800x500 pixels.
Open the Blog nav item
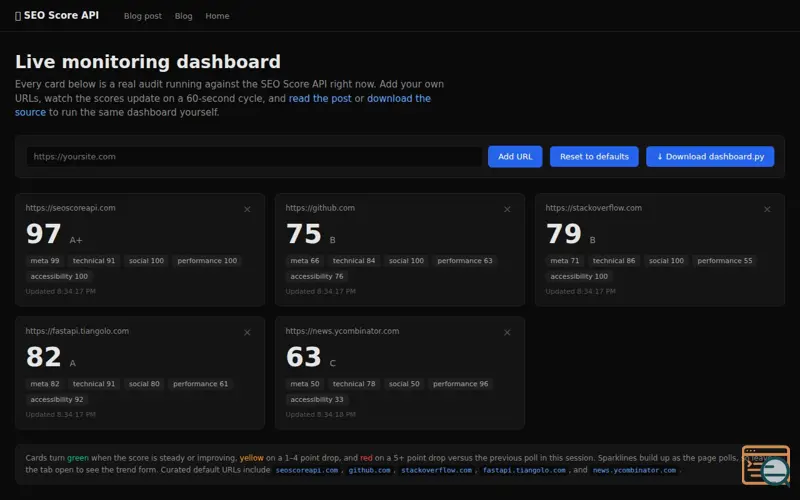click(x=183, y=16)
